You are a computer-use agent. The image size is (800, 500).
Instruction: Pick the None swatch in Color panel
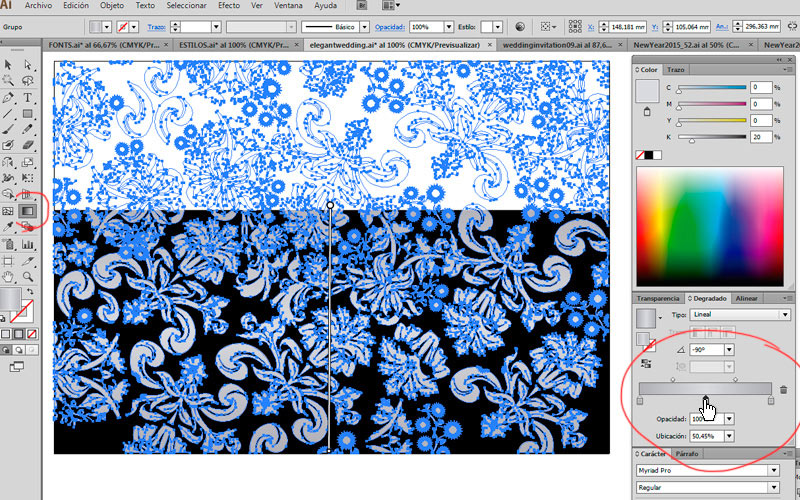coord(640,155)
